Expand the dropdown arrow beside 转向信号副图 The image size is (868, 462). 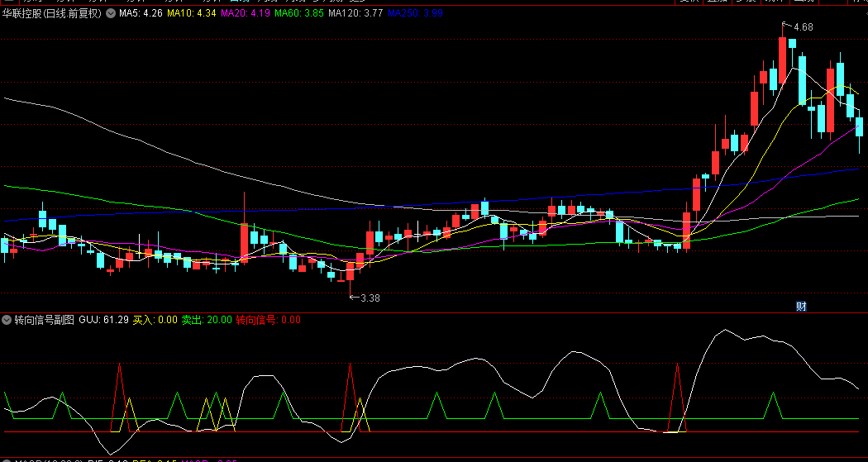coord(7,319)
